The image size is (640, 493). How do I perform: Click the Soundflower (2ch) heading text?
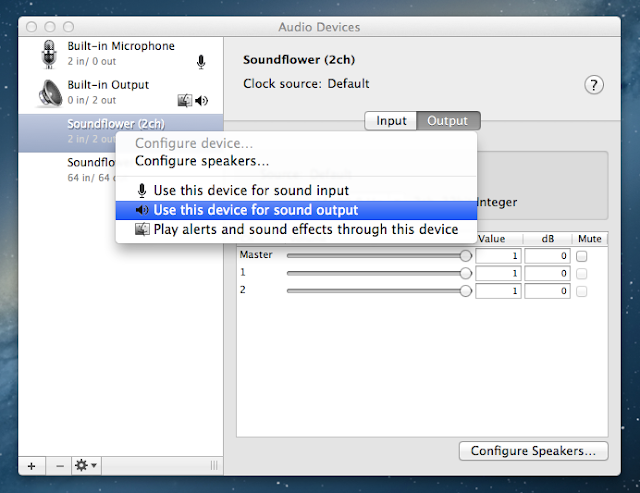(299, 60)
